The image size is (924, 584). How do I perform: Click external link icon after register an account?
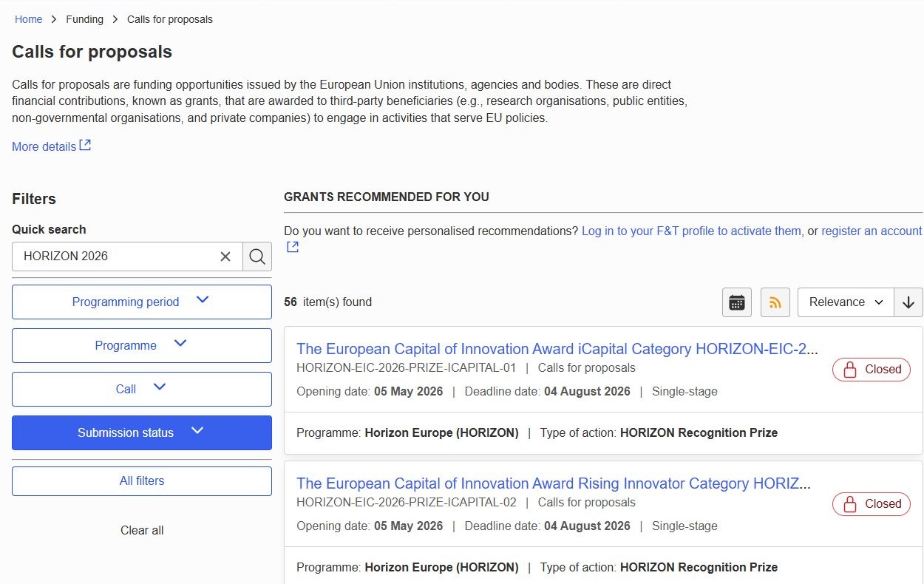coord(293,247)
